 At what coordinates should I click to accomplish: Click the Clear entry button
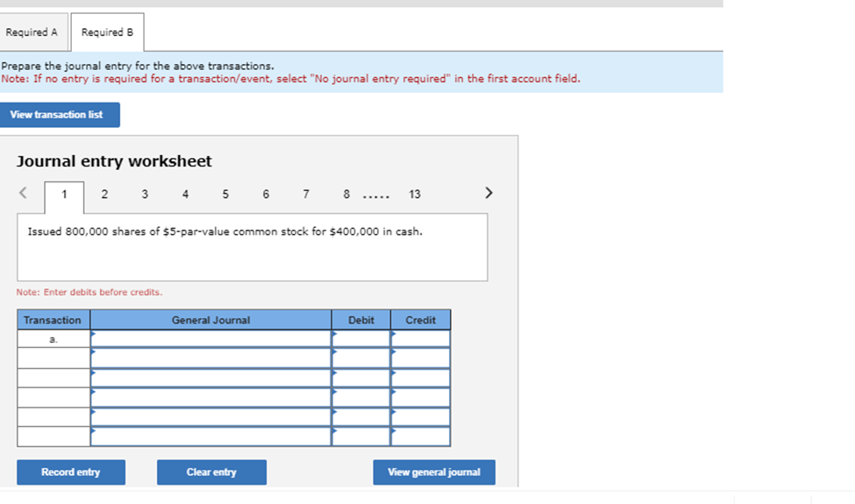pyautogui.click(x=211, y=472)
